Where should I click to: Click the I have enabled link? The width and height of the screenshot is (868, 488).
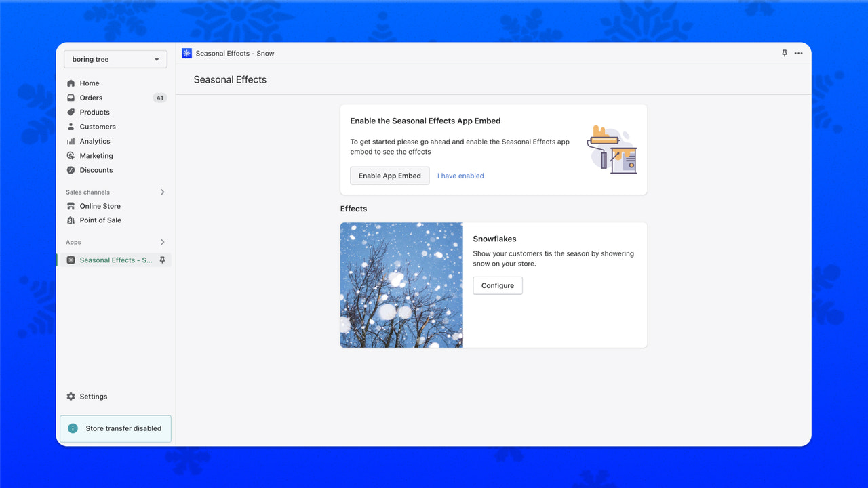(x=460, y=176)
